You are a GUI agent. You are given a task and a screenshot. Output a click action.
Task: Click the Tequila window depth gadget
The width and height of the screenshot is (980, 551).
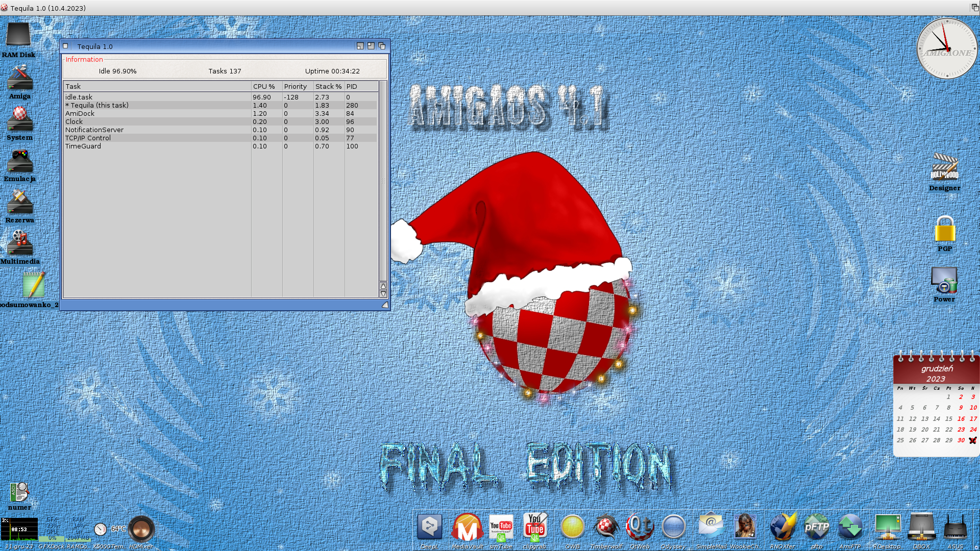tap(381, 46)
